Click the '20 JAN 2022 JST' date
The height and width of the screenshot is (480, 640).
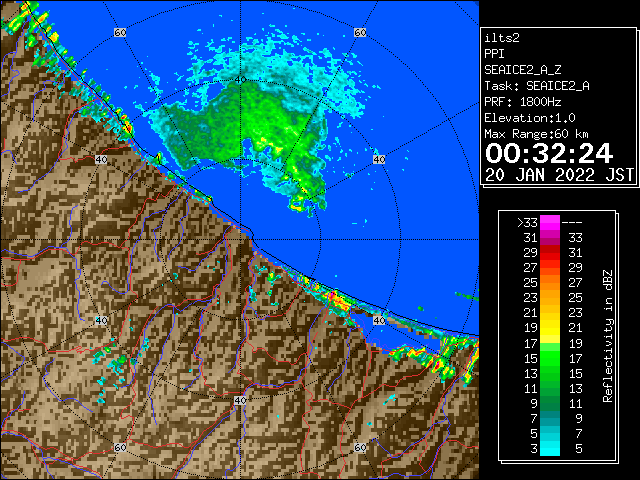pos(559,175)
